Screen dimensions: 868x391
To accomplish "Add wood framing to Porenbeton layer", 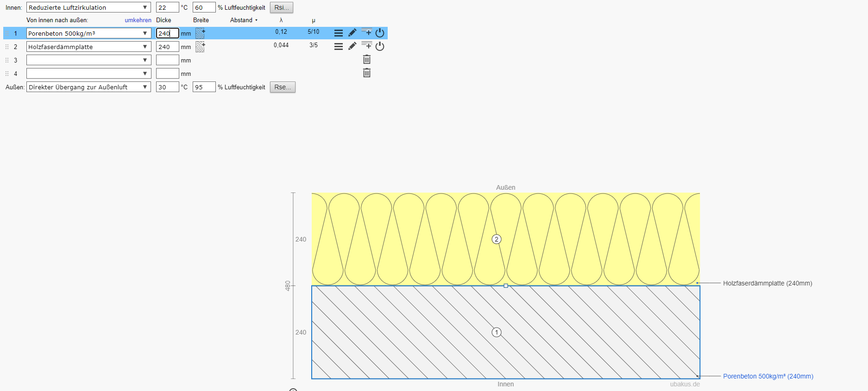I will point(200,33).
